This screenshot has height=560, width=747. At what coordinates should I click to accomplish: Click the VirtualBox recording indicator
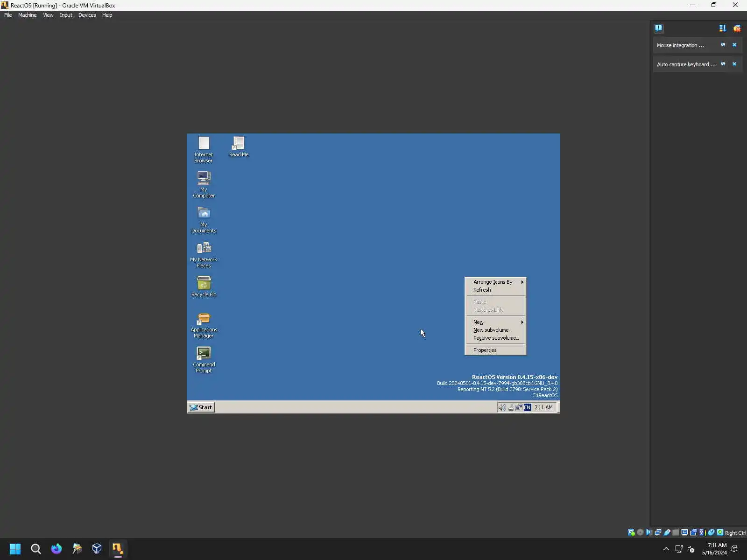[x=693, y=532]
